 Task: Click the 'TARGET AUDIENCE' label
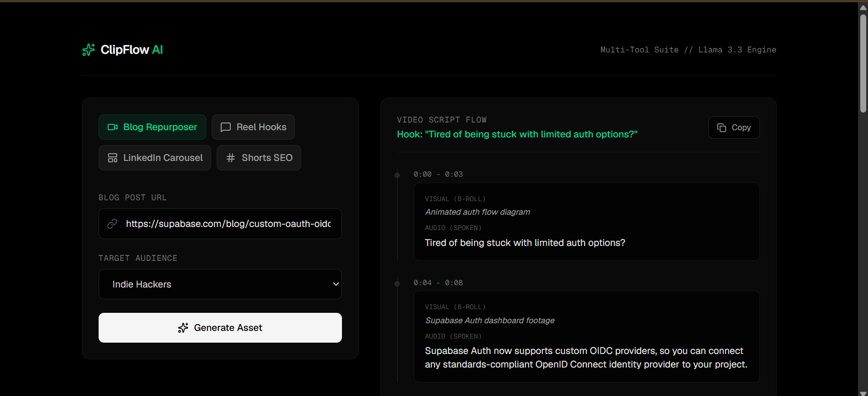tap(138, 258)
